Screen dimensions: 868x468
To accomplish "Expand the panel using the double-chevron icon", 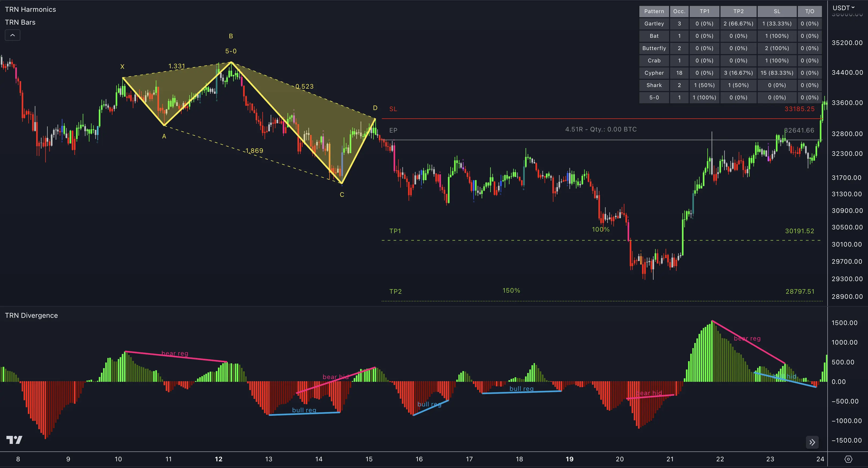I will coord(812,442).
